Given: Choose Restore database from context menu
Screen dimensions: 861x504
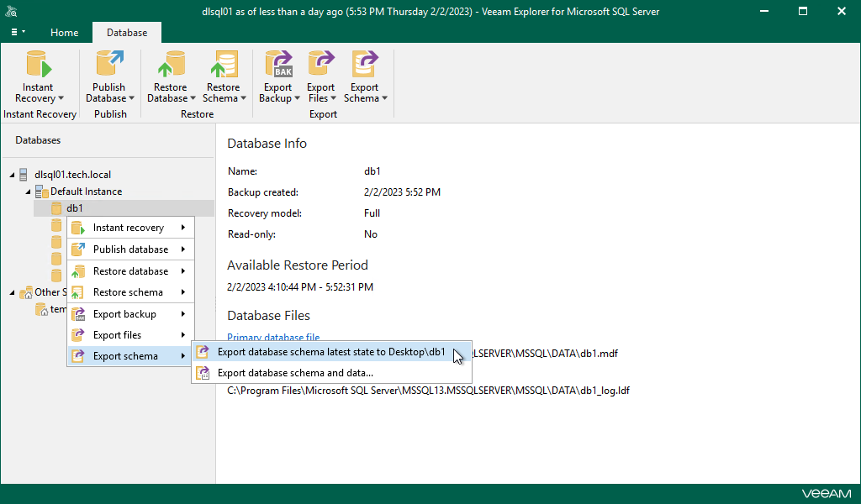Looking at the screenshot, I should coord(130,271).
